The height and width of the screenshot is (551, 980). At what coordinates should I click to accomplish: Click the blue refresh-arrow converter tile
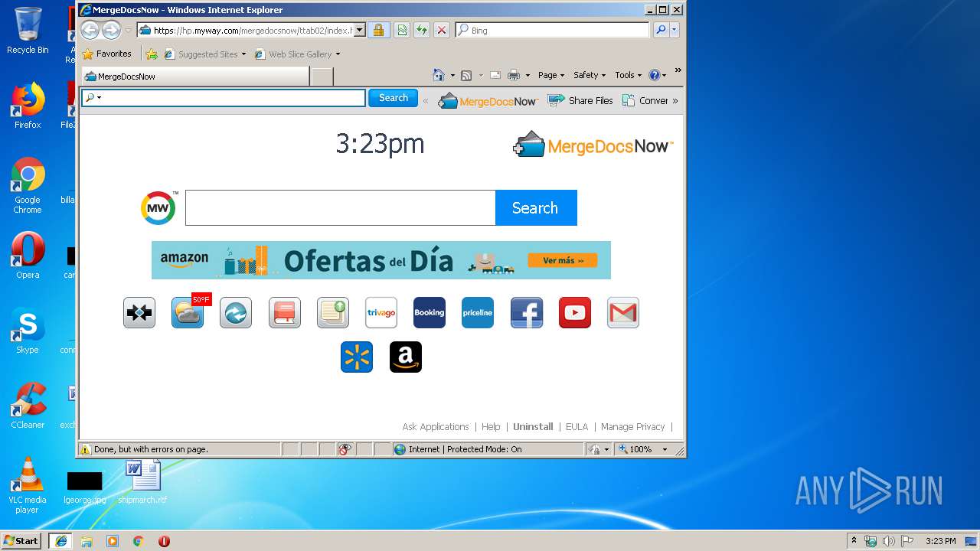coord(236,312)
